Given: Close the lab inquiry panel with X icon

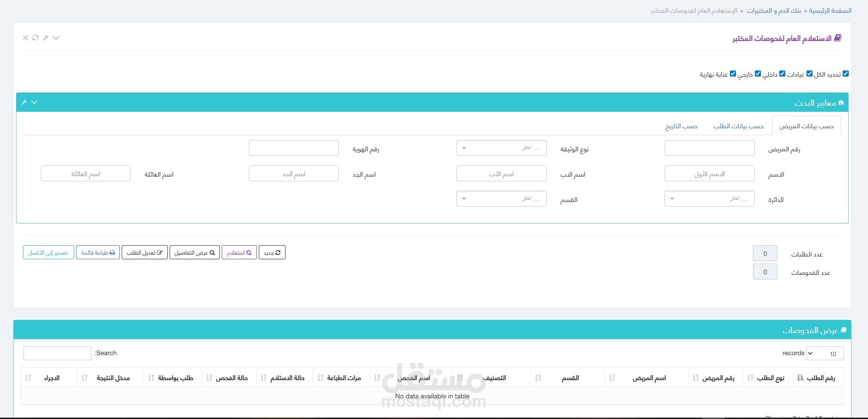Looking at the screenshot, I should click(25, 38).
